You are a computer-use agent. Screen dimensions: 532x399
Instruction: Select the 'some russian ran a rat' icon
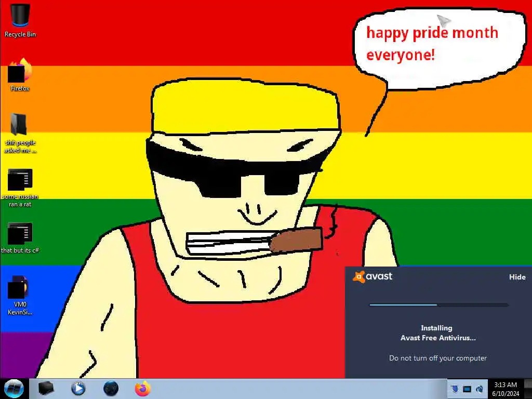pyautogui.click(x=20, y=187)
